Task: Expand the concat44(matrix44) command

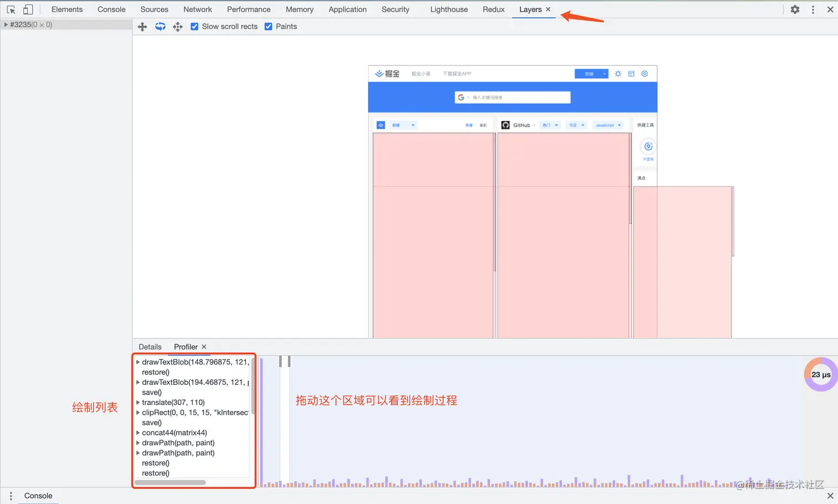Action: [138, 433]
